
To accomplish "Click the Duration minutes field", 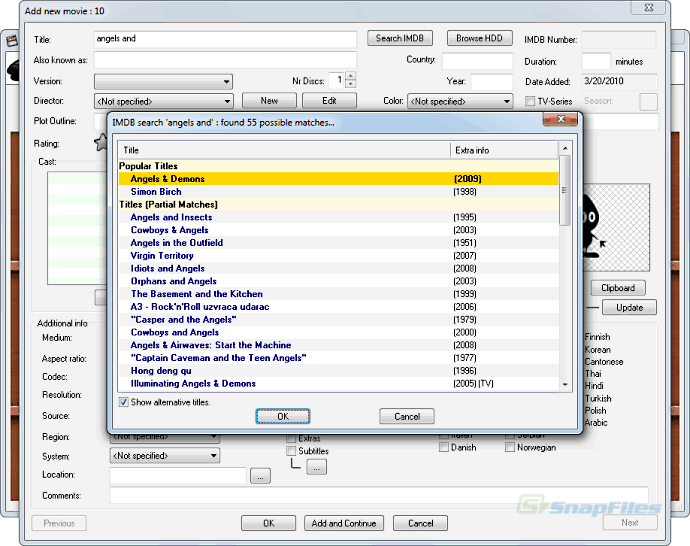I will pyautogui.click(x=596, y=61).
